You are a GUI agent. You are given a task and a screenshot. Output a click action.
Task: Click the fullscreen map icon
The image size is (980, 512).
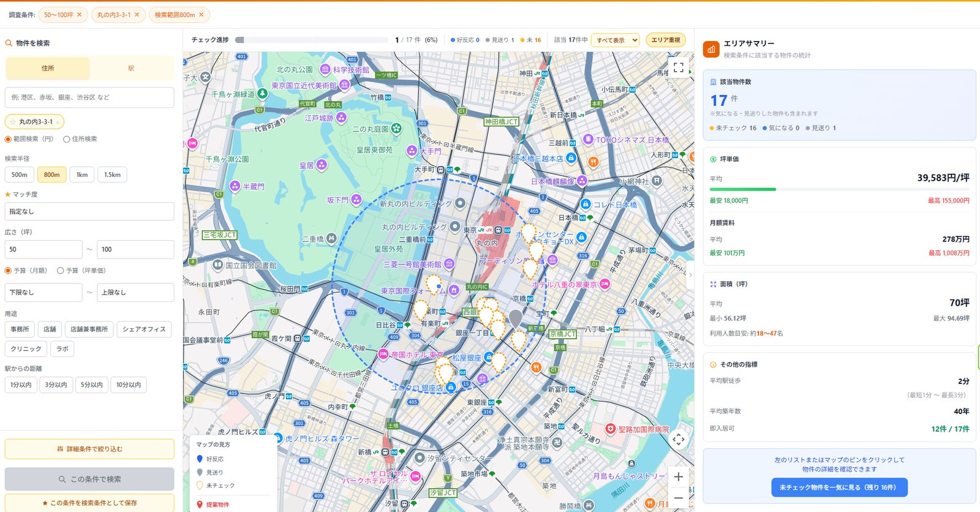(x=678, y=67)
